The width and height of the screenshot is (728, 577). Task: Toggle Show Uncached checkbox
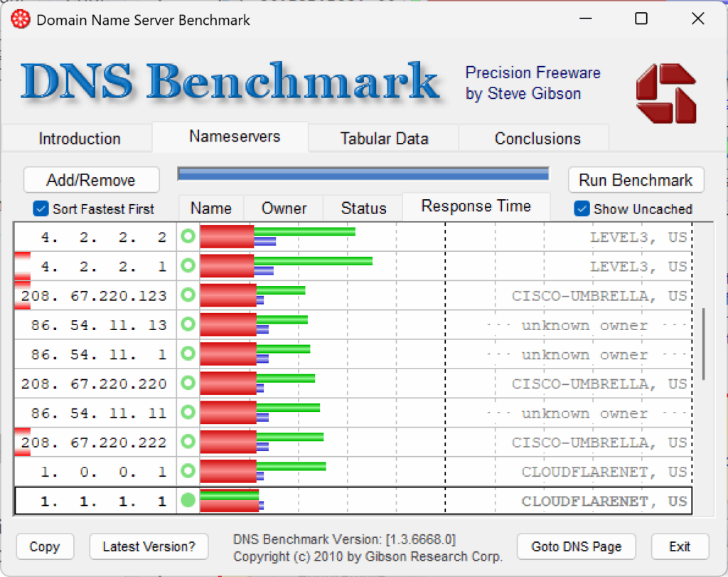(x=582, y=208)
